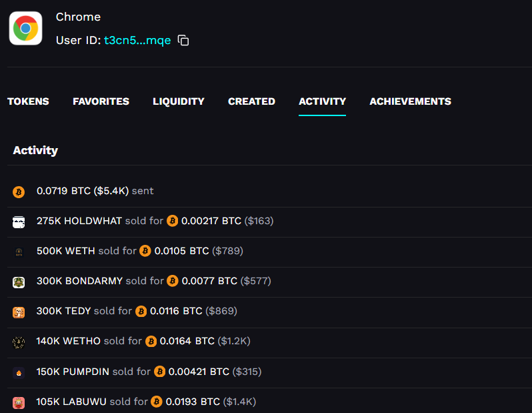Click the WETH token icon

point(19,252)
